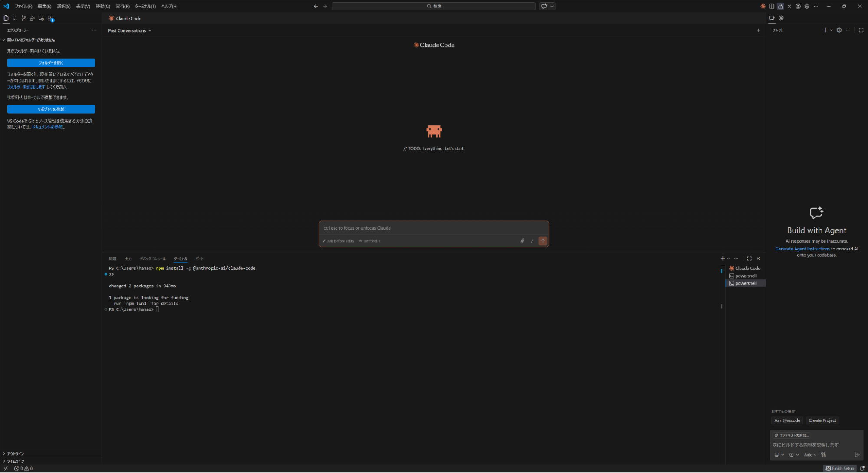Open the accounts icon in title bar
Viewport: 868px width, 473px height.
point(798,6)
